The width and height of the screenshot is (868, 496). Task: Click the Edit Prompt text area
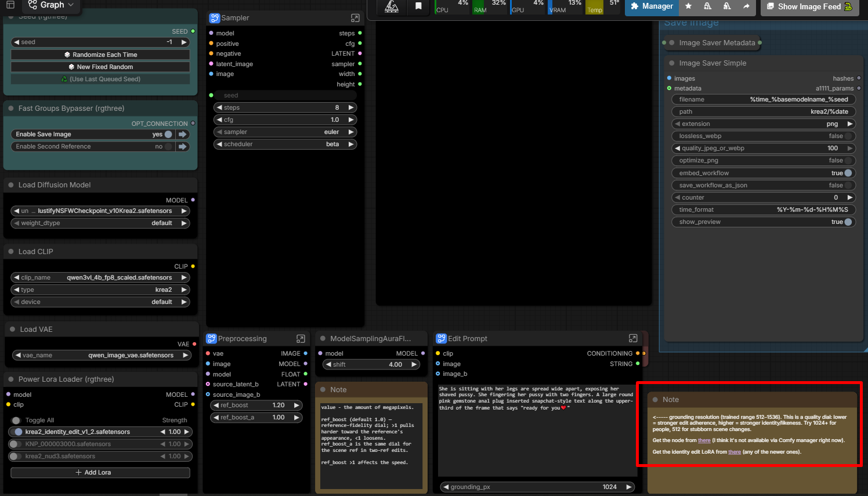(x=536, y=429)
